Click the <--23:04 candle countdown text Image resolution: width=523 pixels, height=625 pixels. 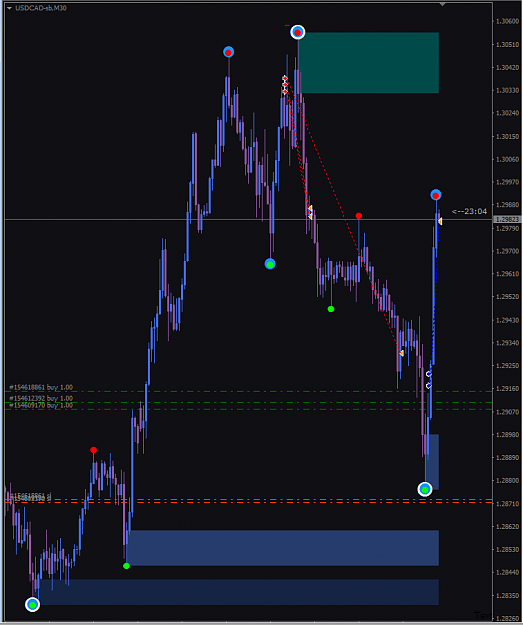tap(469, 211)
